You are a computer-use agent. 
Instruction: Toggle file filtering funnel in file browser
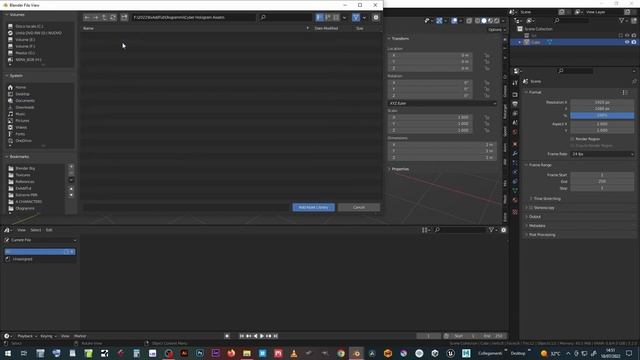tap(356, 18)
